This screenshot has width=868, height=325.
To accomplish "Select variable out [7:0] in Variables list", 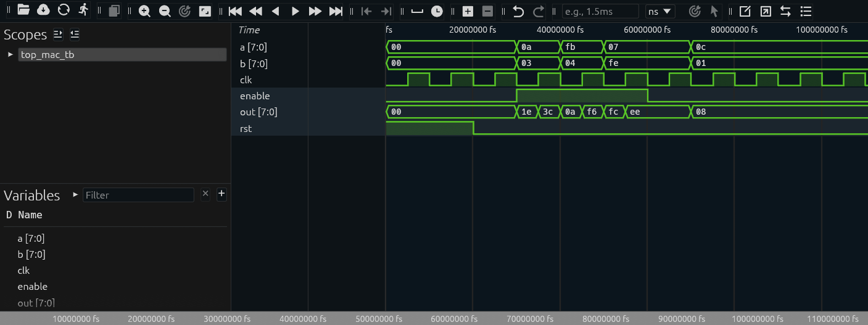I will point(36,303).
